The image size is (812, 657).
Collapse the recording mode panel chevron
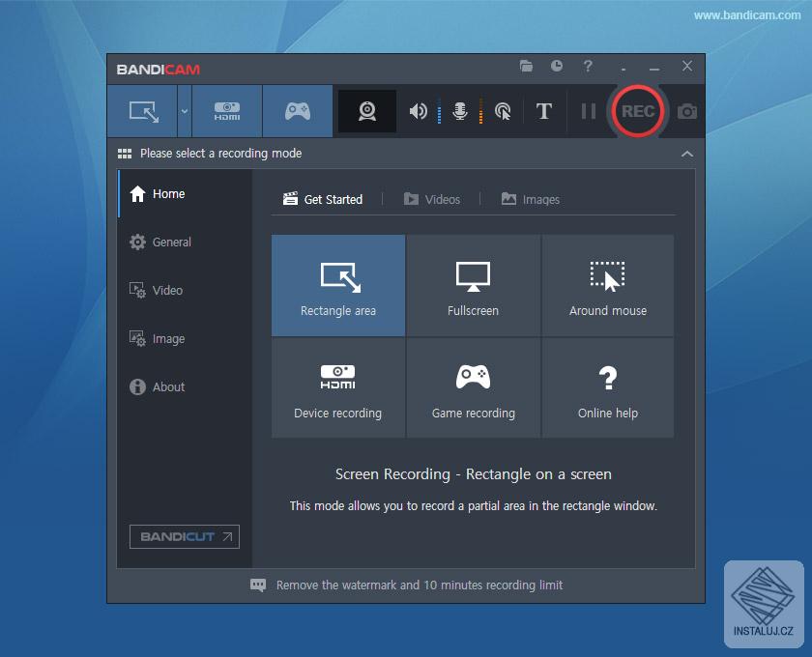coord(687,154)
